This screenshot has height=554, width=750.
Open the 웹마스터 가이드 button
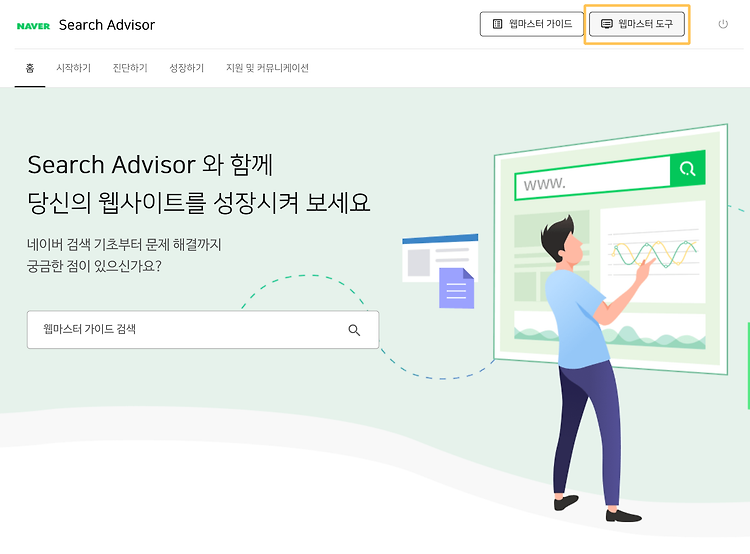532,24
